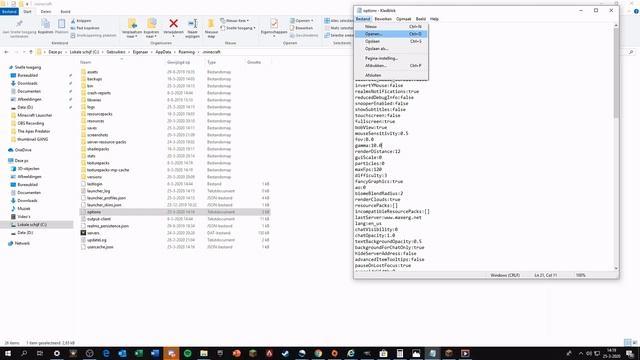
Task: Open Microsoft Store from the taskbar
Action: click(383, 353)
